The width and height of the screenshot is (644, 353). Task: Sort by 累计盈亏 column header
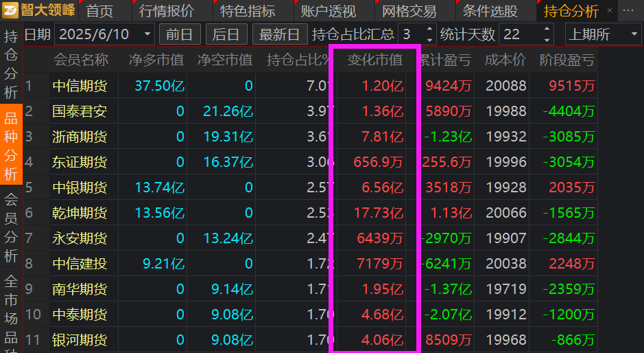445,60
